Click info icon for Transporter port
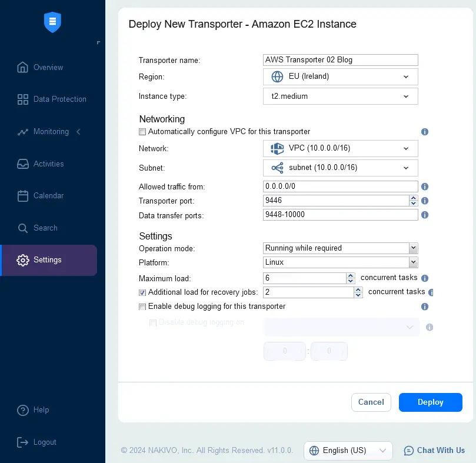 (x=424, y=201)
